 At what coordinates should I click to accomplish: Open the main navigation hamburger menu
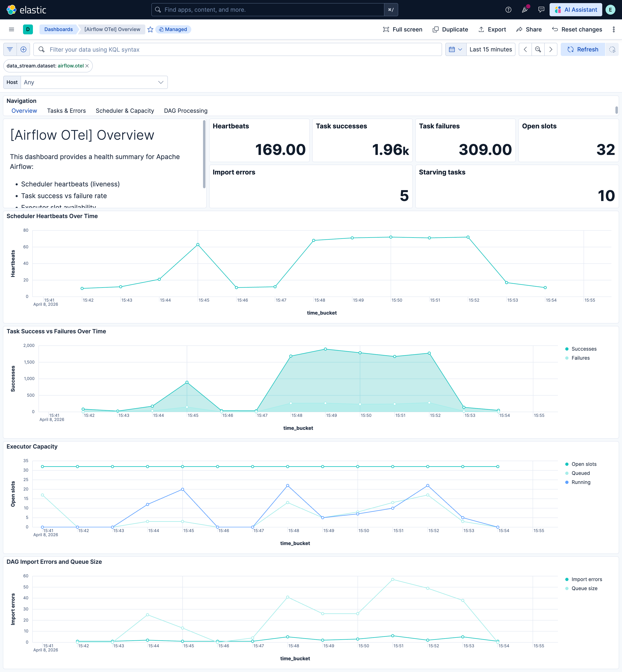click(x=12, y=29)
